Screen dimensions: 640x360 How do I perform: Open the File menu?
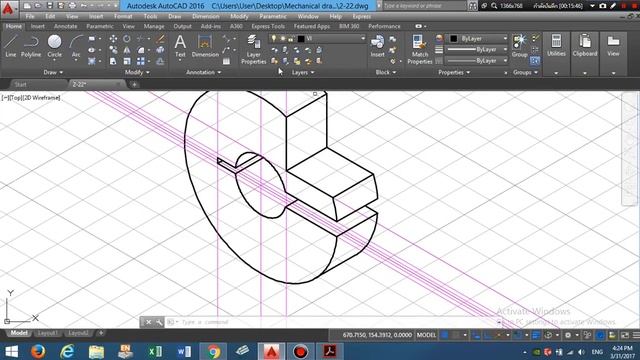(30, 16)
